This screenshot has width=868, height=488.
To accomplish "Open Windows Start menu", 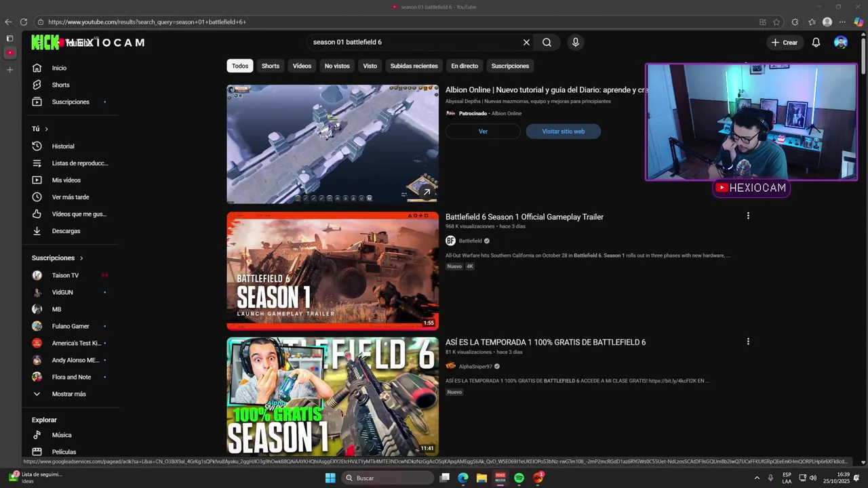I will [x=330, y=478].
